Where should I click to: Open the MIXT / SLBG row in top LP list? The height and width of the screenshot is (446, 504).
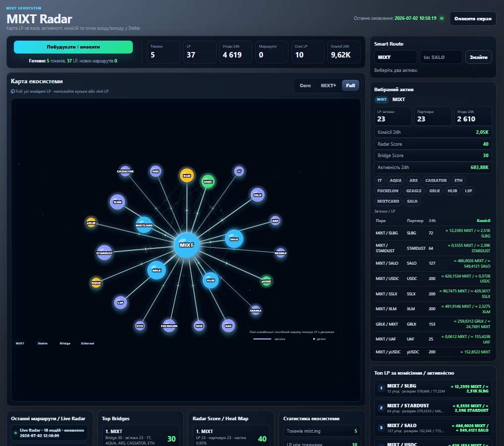(433, 389)
